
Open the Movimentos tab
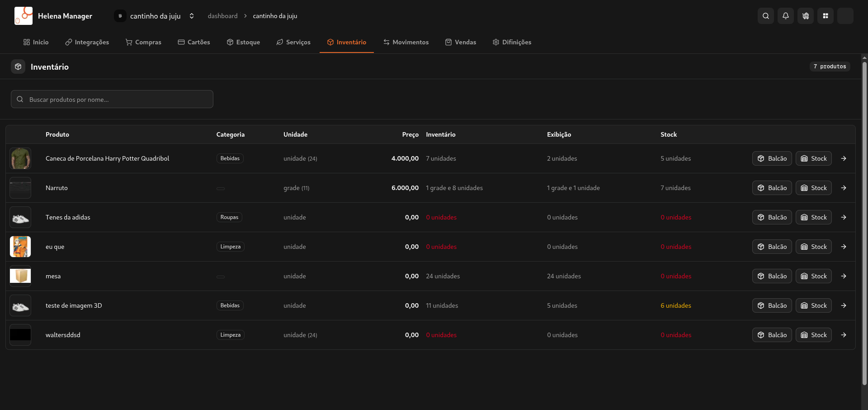[406, 42]
